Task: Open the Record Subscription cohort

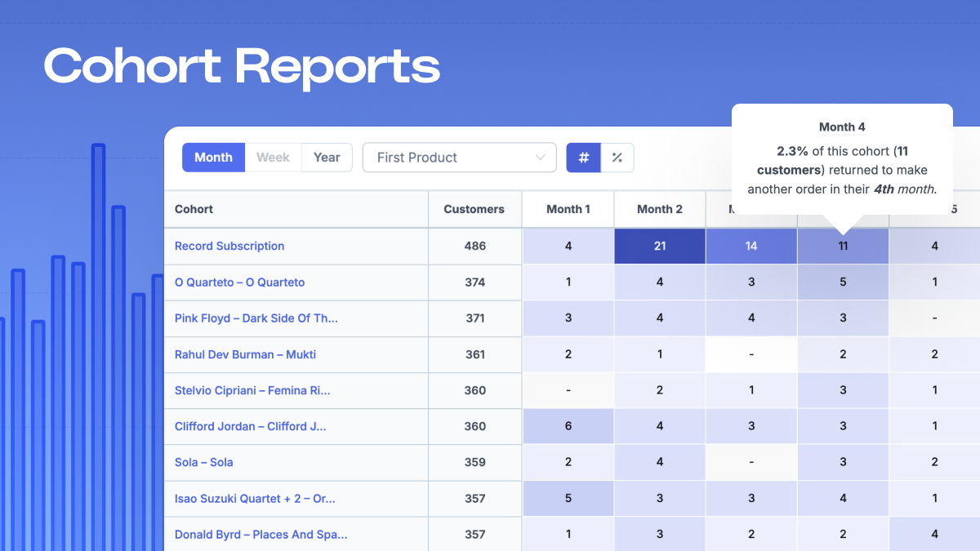Action: (x=229, y=246)
